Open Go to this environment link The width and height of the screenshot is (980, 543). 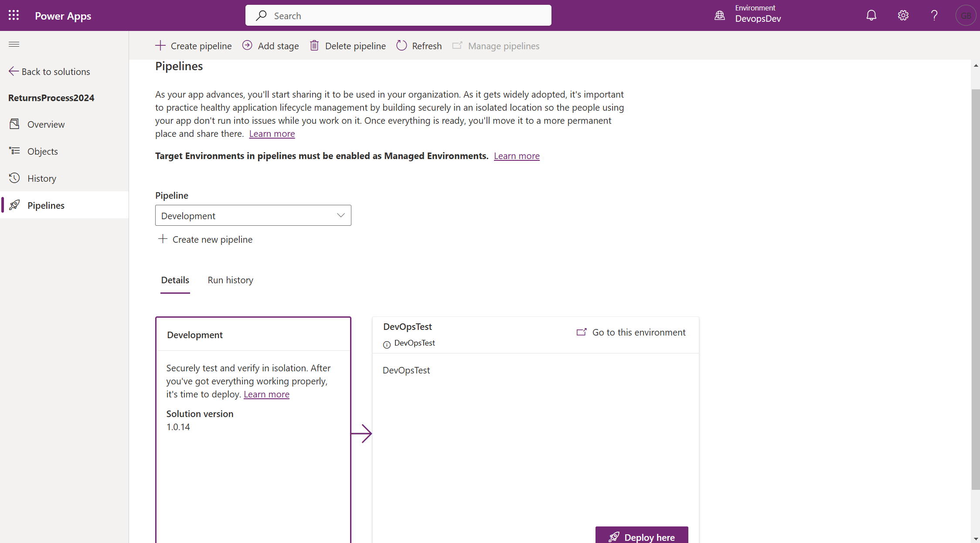point(631,332)
